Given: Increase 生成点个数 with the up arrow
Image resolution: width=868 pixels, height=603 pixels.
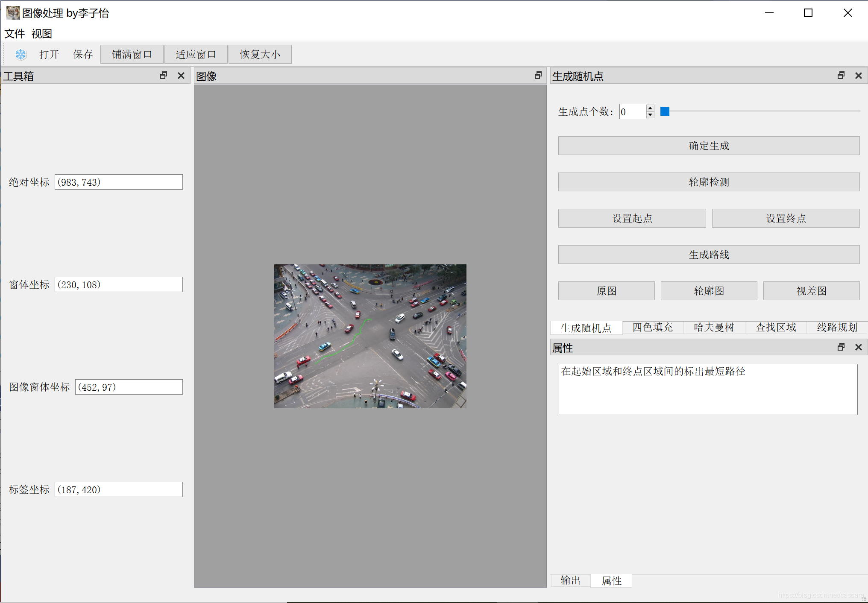Looking at the screenshot, I should 650,108.
